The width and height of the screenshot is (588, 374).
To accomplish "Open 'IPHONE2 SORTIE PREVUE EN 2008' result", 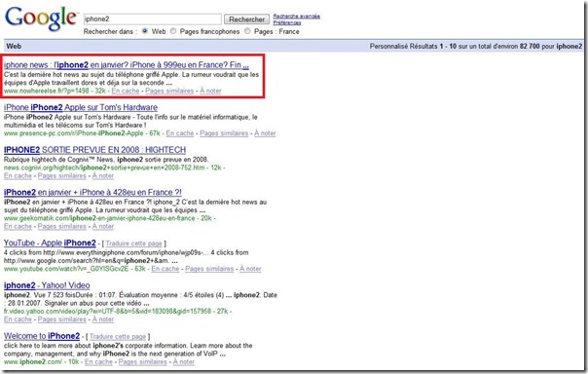I will click(x=94, y=150).
